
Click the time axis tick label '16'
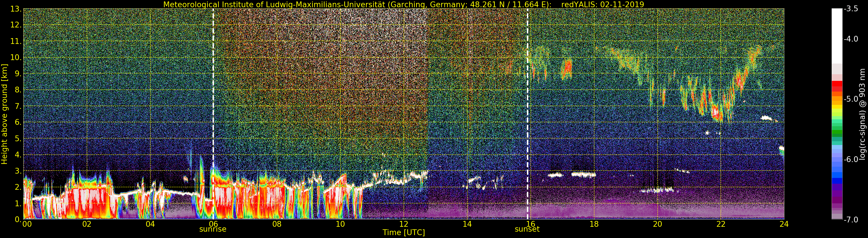[x=530, y=224]
